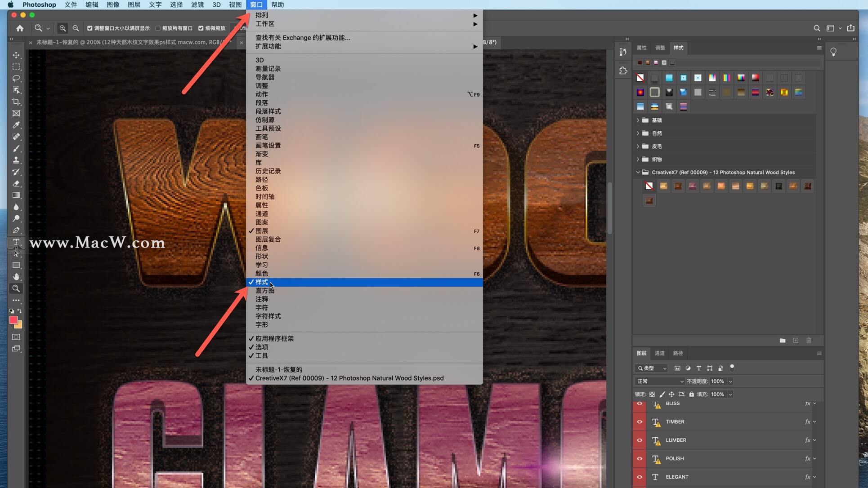Click the lock transparent pixels icon
The height and width of the screenshot is (488, 868).
pyautogui.click(x=653, y=394)
